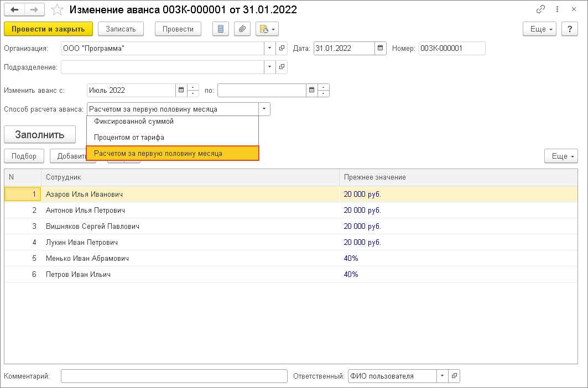588x388 pixels.
Task: Click the forward navigation arrow
Action: tap(34, 9)
